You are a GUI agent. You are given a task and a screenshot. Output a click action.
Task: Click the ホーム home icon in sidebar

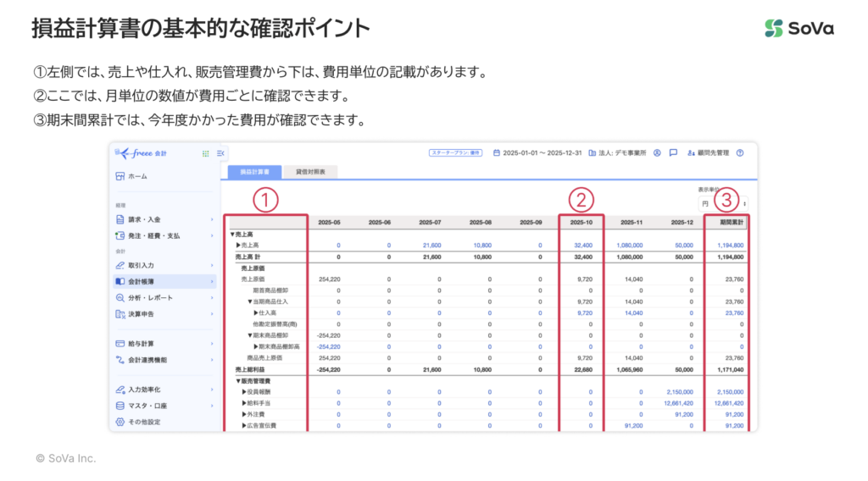click(x=120, y=176)
